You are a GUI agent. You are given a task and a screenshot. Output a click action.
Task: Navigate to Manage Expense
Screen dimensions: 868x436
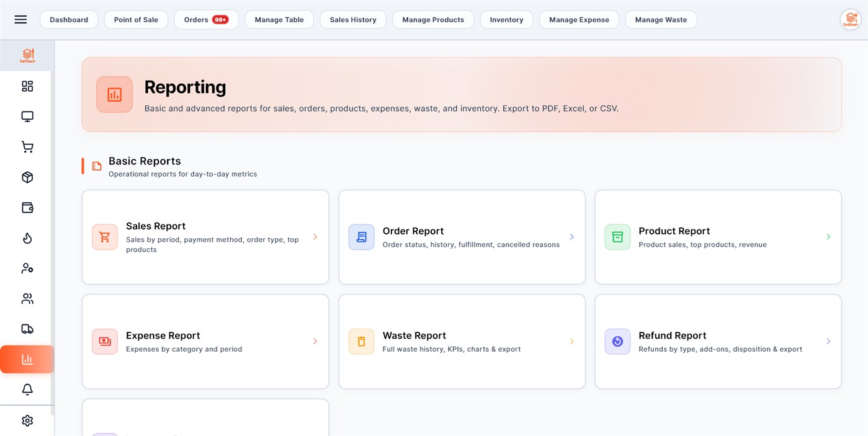click(579, 19)
